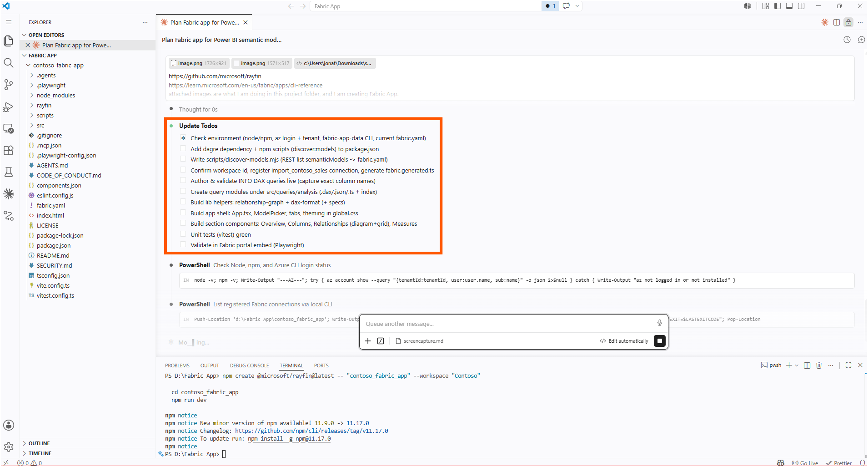Click errors and warnings count in status bar
868x467 pixels.
(30, 463)
